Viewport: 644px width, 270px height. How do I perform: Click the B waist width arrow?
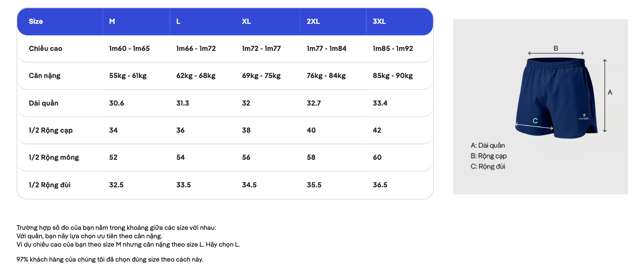click(556, 54)
